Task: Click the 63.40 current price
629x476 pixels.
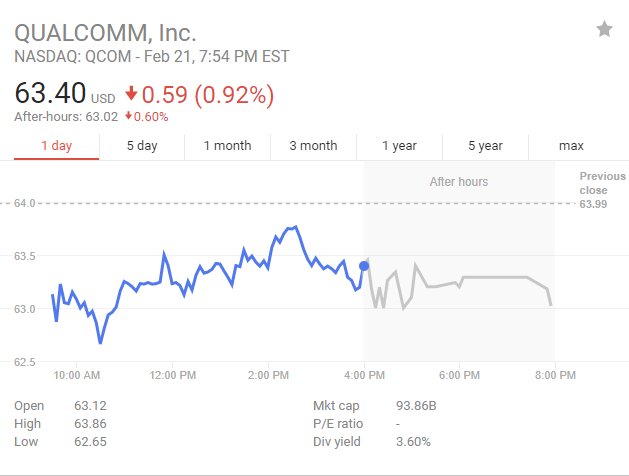Action: pos(50,95)
